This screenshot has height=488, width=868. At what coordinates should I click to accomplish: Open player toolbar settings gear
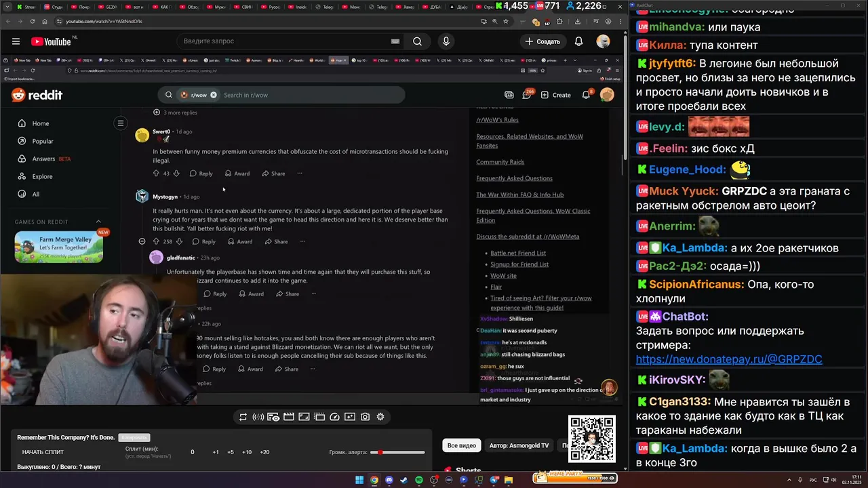[x=380, y=417]
